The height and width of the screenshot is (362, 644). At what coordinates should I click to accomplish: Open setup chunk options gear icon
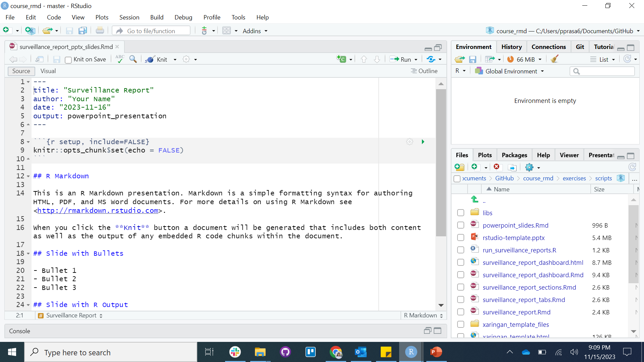[x=410, y=142]
